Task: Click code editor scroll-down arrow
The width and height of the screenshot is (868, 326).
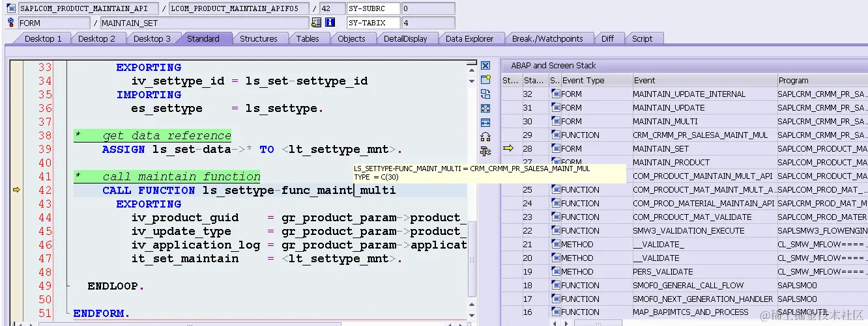Action: pyautogui.click(x=472, y=314)
